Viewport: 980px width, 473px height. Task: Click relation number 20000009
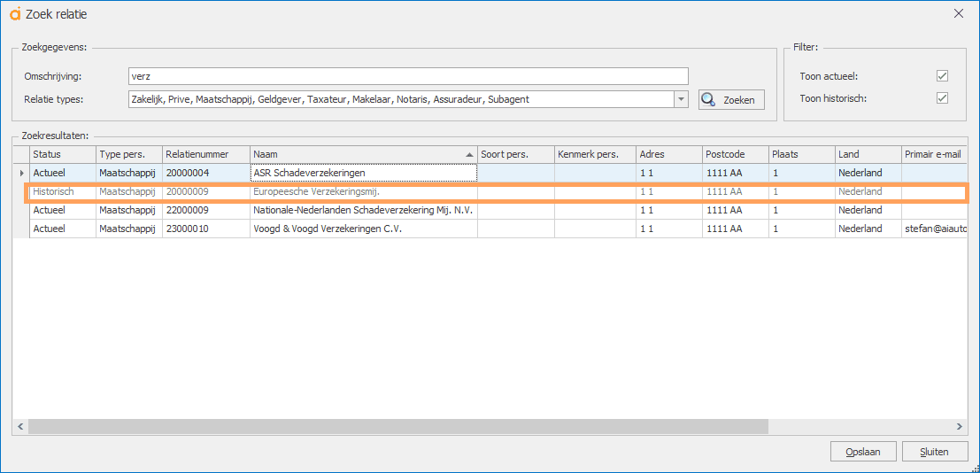188,191
